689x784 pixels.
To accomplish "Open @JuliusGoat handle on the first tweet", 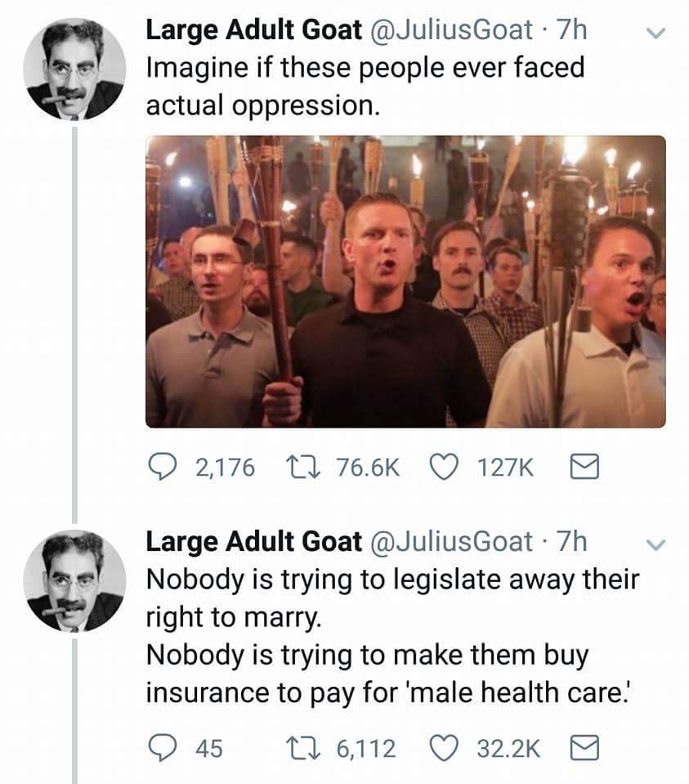I will (454, 31).
